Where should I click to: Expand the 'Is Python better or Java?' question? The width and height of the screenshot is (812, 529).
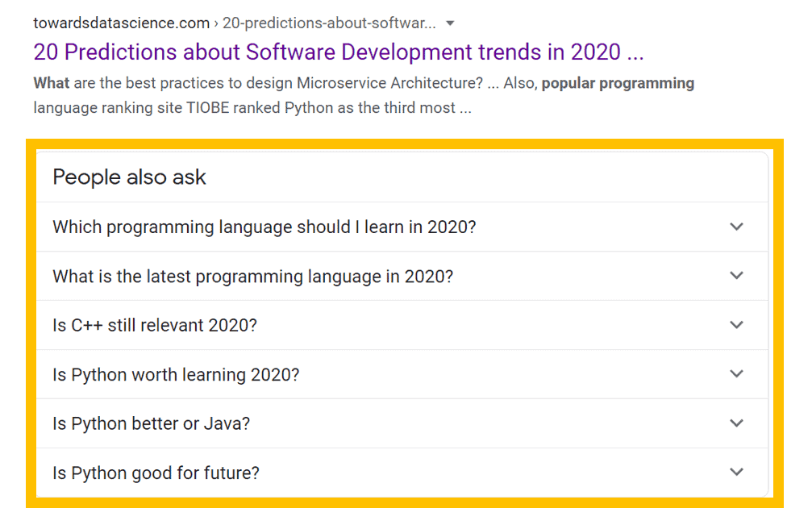[402, 423]
